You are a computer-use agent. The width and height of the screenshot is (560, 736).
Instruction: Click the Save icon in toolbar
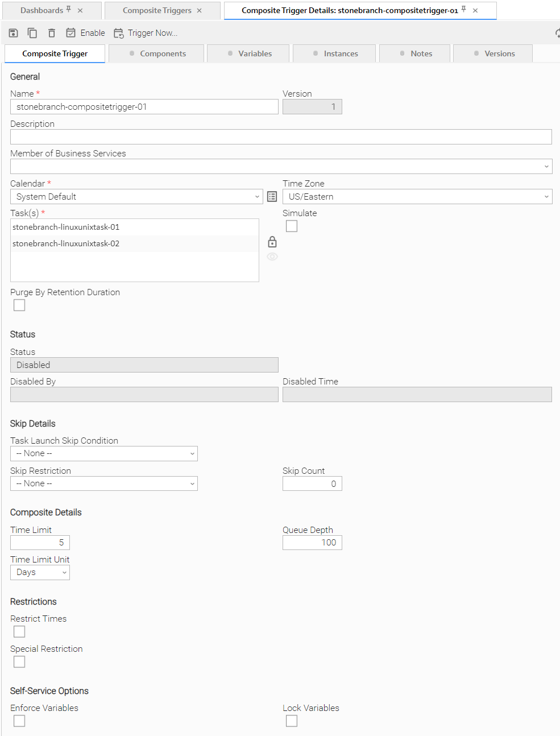[x=14, y=33]
